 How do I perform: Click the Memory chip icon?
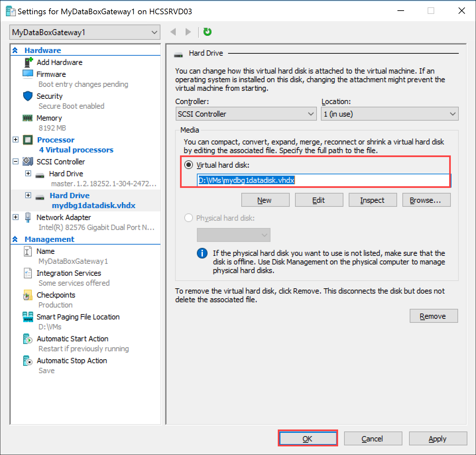[x=28, y=118]
